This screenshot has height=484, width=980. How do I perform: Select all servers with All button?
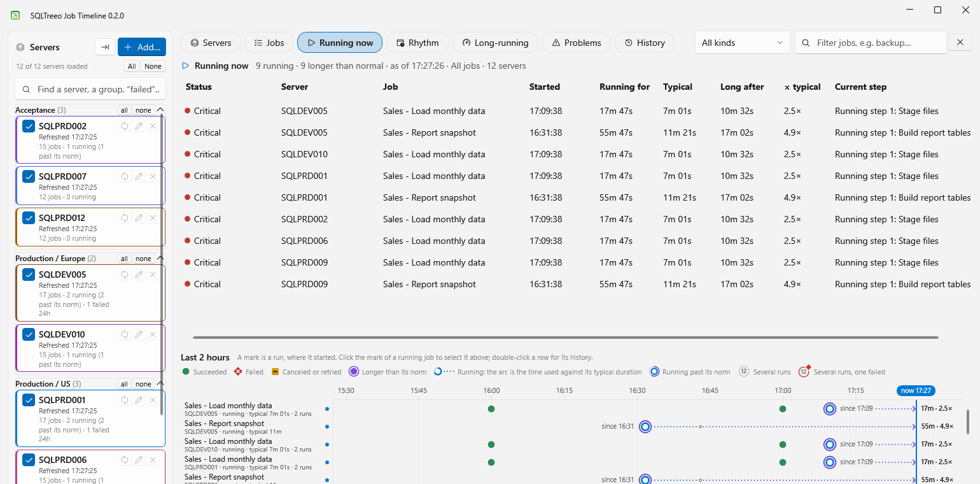132,66
